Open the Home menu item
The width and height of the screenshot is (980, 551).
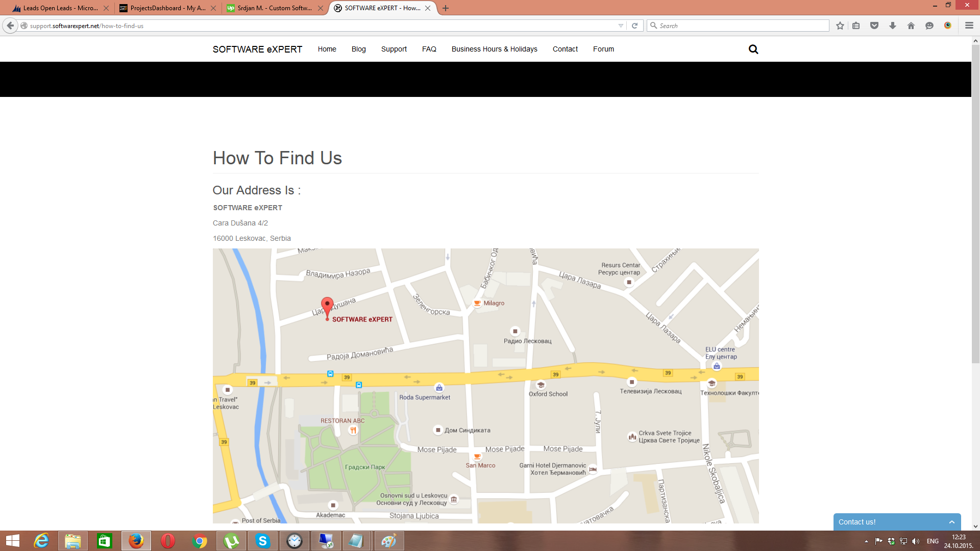click(x=327, y=49)
